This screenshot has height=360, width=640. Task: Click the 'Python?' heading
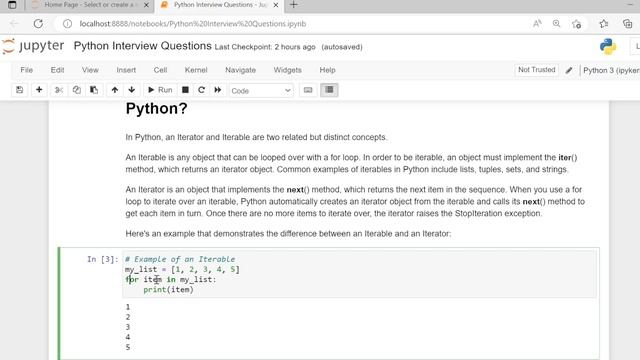(x=156, y=109)
